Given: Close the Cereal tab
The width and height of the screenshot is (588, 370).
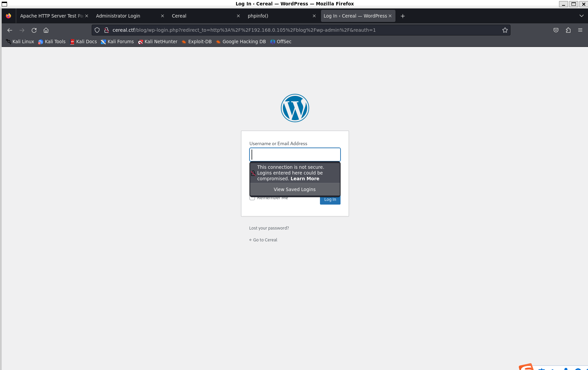Looking at the screenshot, I should click(238, 16).
